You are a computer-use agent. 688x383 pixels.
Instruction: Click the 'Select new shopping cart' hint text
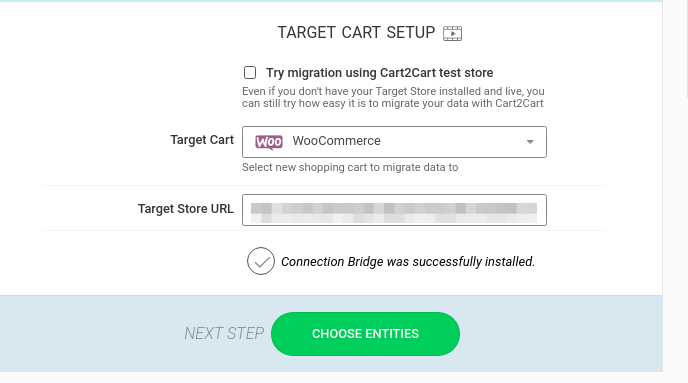tap(350, 168)
